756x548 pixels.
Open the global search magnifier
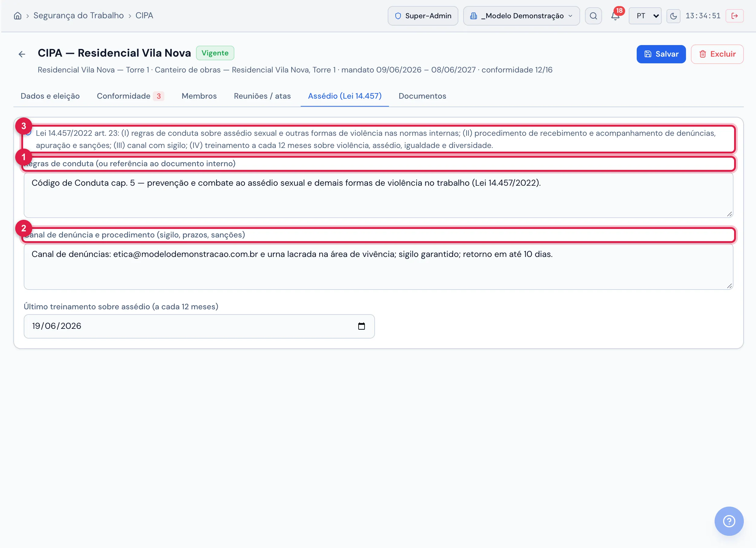pyautogui.click(x=593, y=16)
